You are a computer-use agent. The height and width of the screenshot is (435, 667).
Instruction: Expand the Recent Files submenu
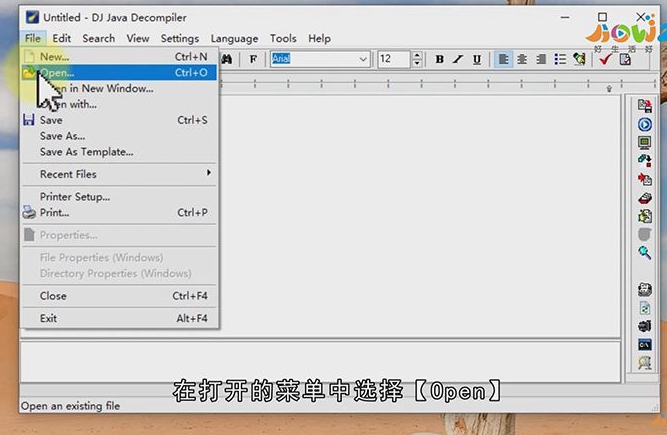119,174
